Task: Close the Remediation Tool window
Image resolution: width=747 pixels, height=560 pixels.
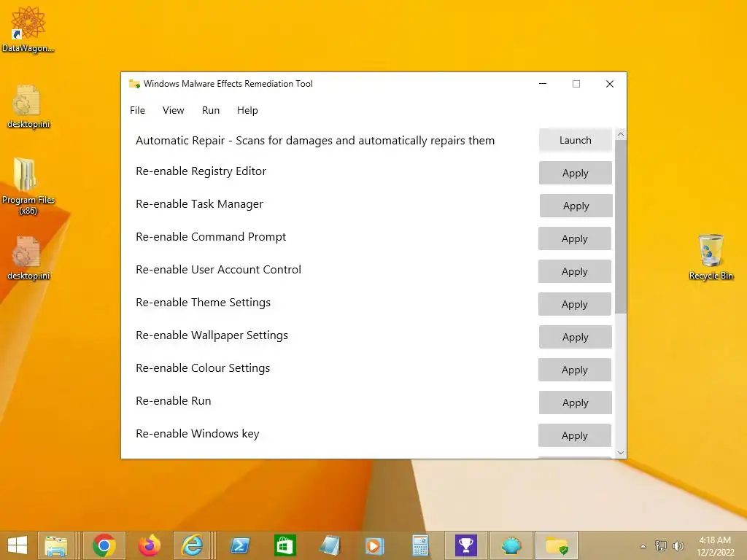Action: coord(609,84)
